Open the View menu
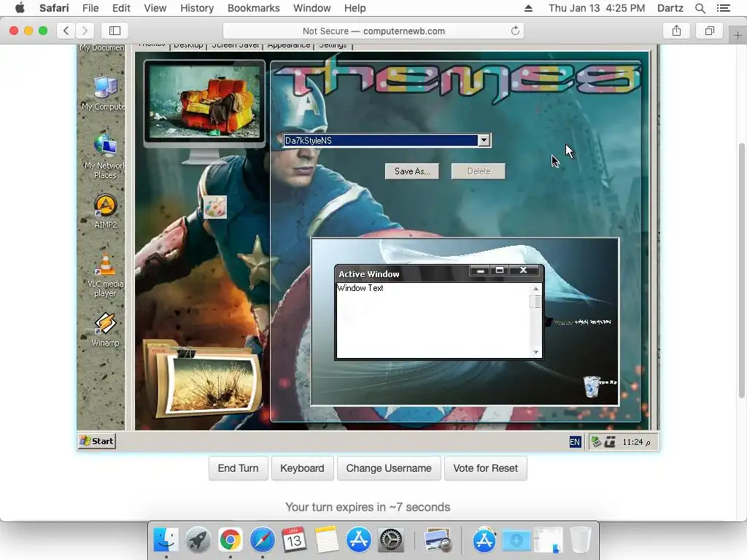Screen dimensions: 747x560 tap(155, 8)
